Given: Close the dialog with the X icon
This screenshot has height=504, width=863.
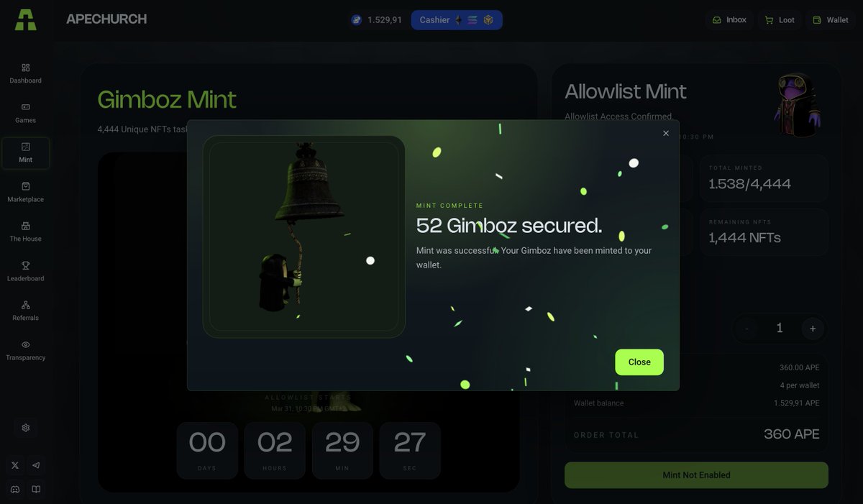Looking at the screenshot, I should coord(666,133).
